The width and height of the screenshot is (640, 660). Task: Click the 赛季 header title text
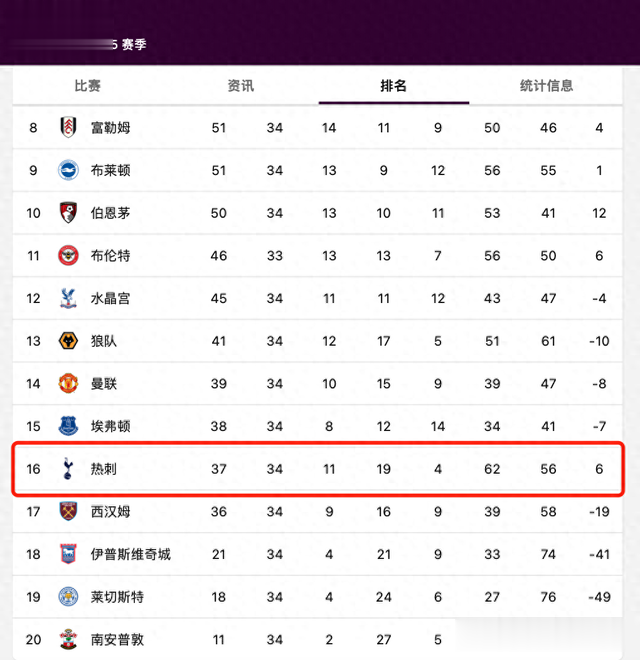click(x=134, y=45)
